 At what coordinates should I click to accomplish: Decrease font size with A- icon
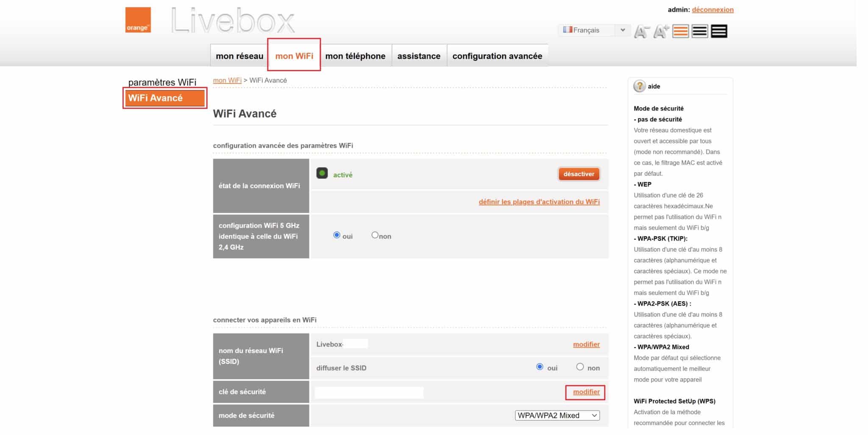point(642,31)
